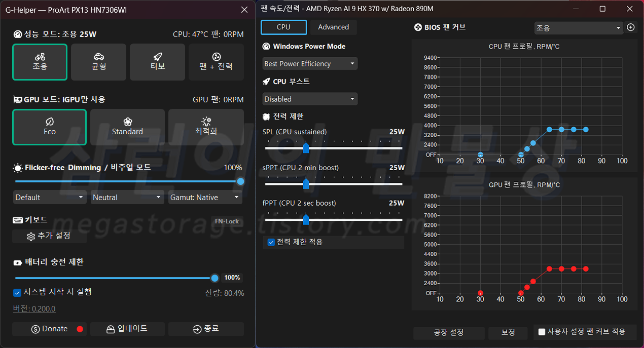Click the GPU 팬 프로필 chart title
The height and width of the screenshot is (348, 644).
click(x=524, y=185)
